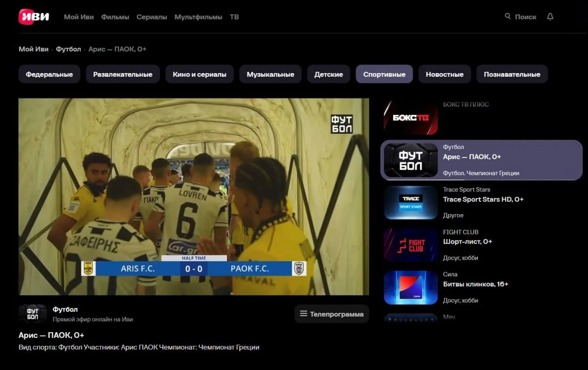Choose the Кино и сериалы category

[199, 74]
